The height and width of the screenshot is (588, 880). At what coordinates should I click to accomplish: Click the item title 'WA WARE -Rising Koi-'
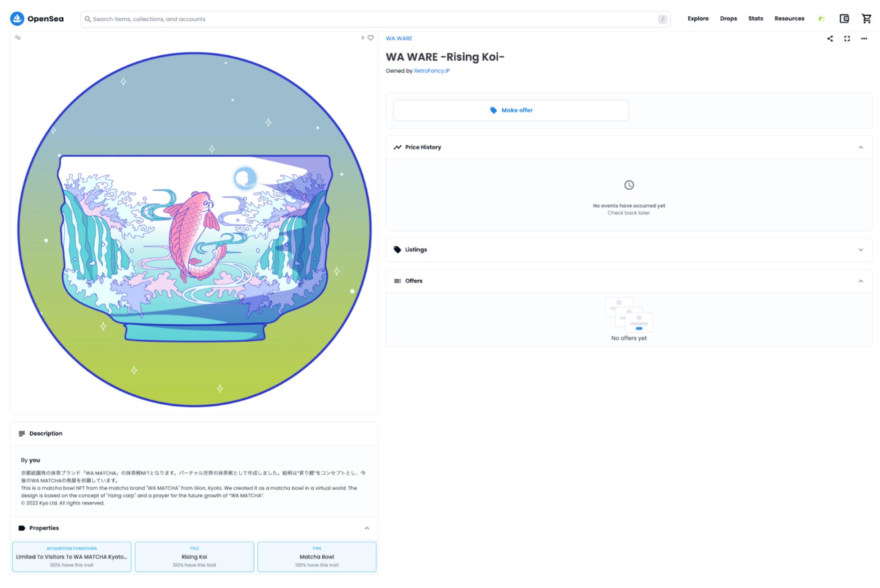coord(445,57)
